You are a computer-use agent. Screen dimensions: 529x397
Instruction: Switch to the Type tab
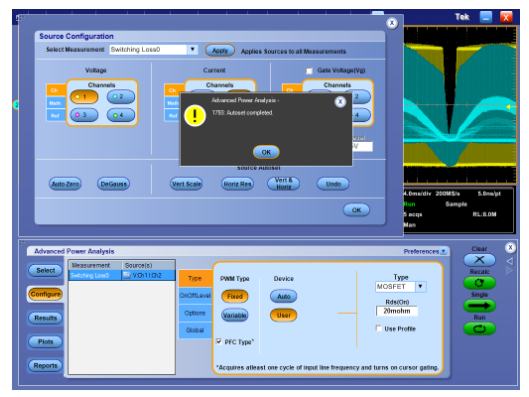pos(195,278)
